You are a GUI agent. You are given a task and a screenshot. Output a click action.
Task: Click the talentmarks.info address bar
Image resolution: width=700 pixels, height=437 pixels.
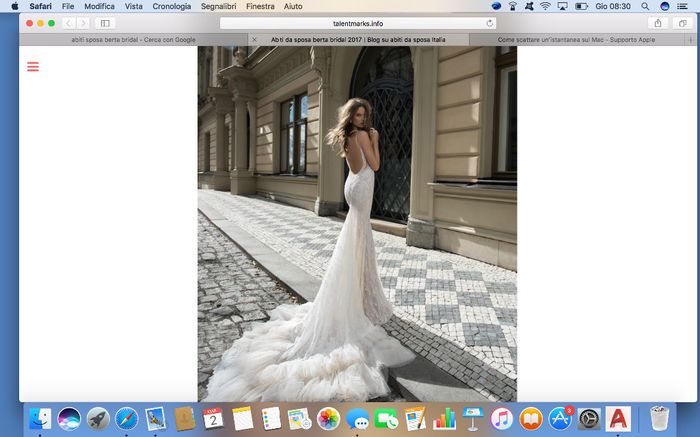pos(357,23)
